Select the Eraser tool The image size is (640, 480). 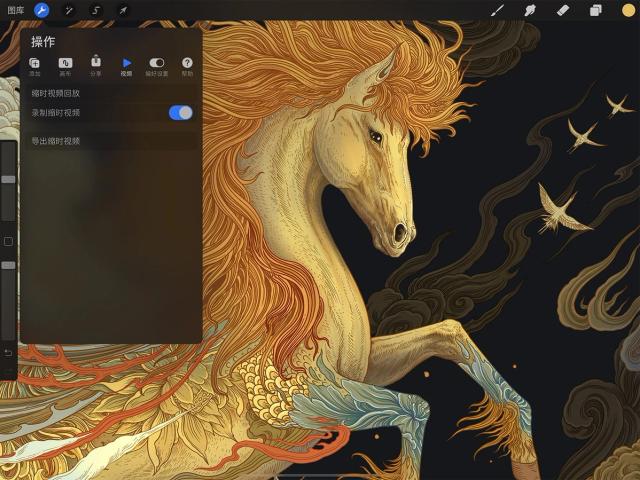click(x=563, y=10)
